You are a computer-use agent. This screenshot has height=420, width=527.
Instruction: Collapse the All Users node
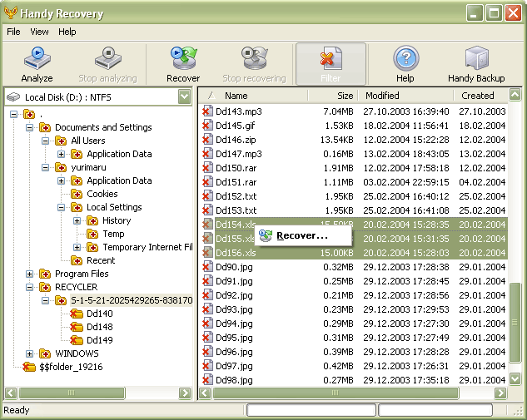(45, 141)
